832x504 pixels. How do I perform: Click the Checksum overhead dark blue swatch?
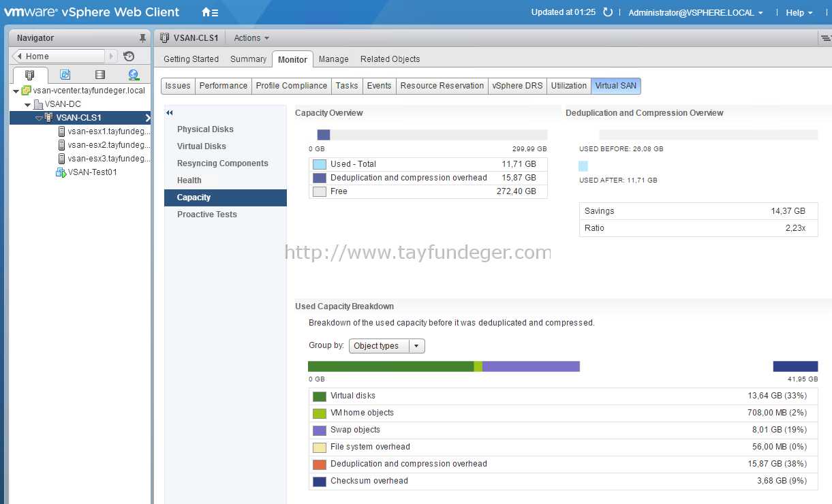[320, 481]
